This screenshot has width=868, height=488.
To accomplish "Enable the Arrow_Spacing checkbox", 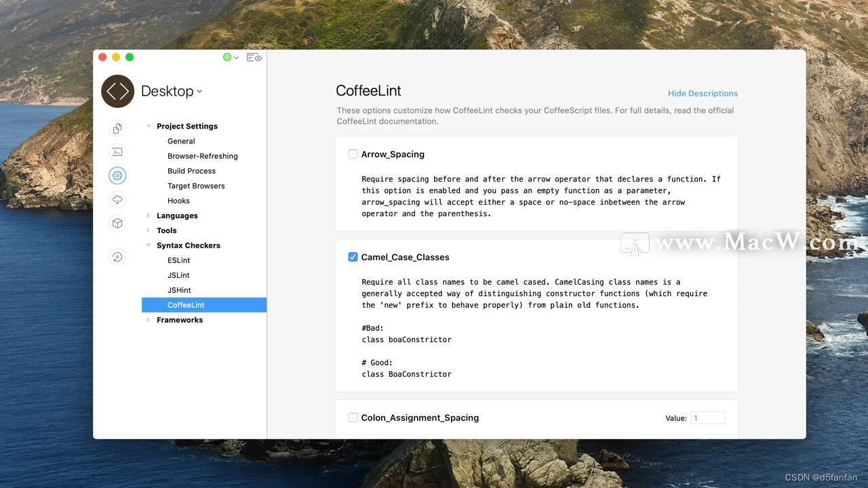I will coord(353,154).
